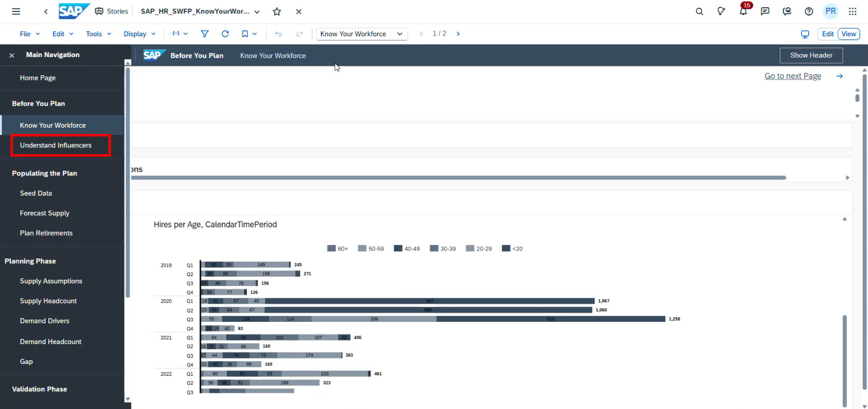Click the search magnifier icon

coord(699,11)
